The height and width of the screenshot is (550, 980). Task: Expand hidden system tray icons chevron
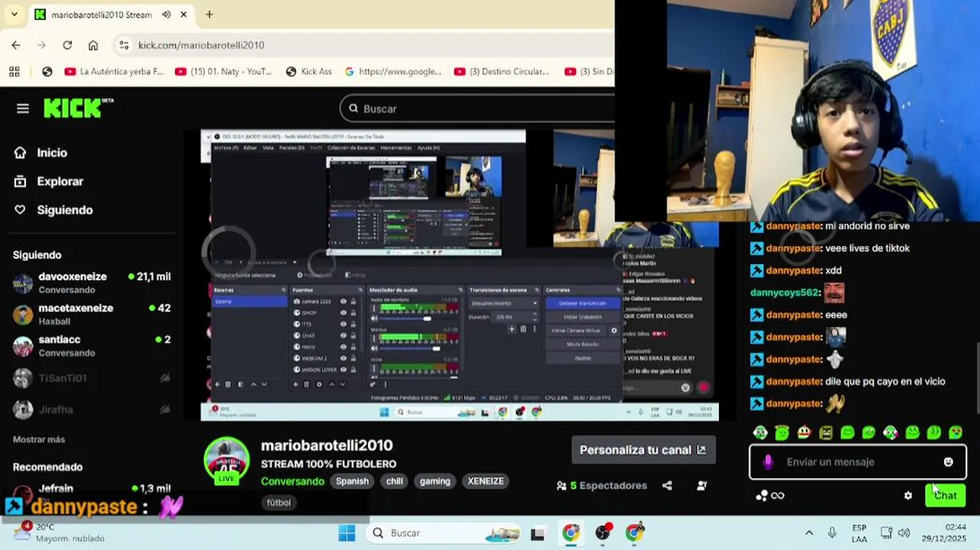tap(809, 533)
